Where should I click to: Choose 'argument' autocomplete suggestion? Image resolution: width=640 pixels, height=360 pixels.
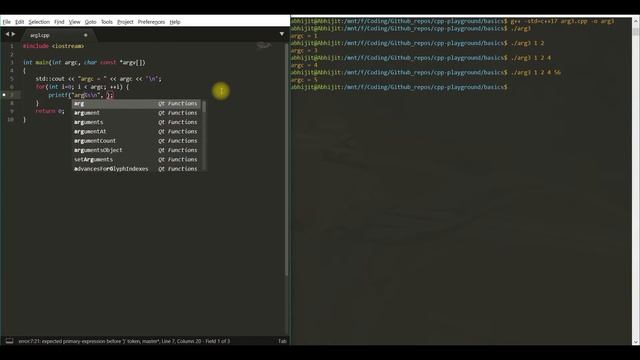pos(136,113)
